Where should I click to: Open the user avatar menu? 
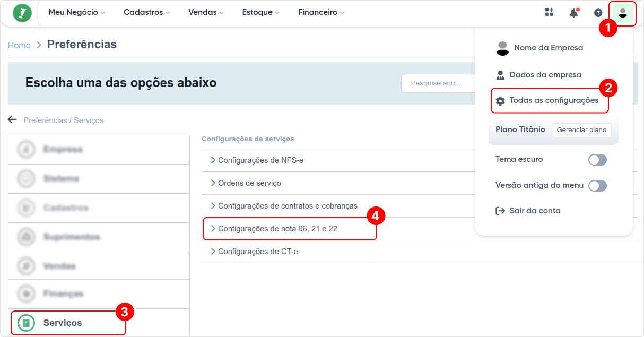623,13
